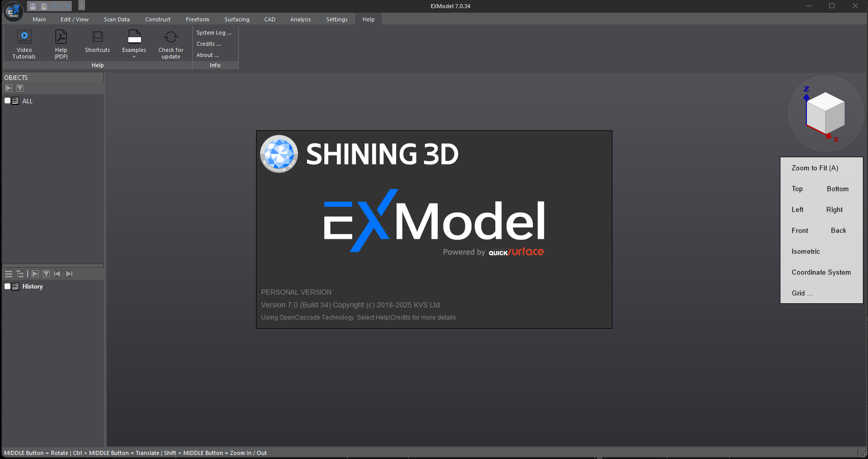Click the view orientation cube
Screen dimensions: 868x459
(825, 112)
